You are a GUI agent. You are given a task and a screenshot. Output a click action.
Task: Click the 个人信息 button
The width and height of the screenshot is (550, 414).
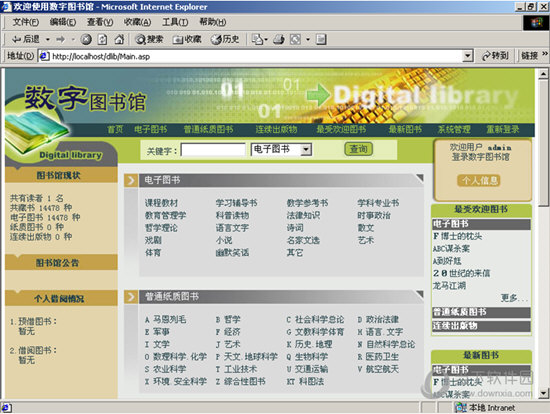tap(479, 181)
